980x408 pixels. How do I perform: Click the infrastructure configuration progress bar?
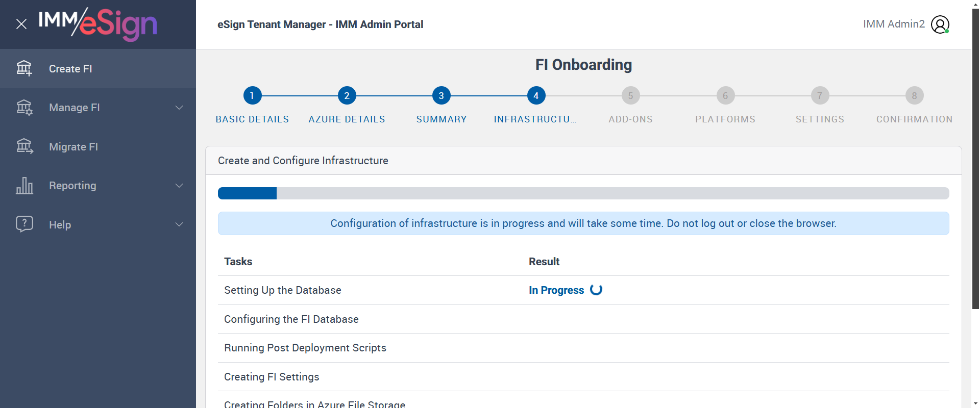pyautogui.click(x=583, y=193)
